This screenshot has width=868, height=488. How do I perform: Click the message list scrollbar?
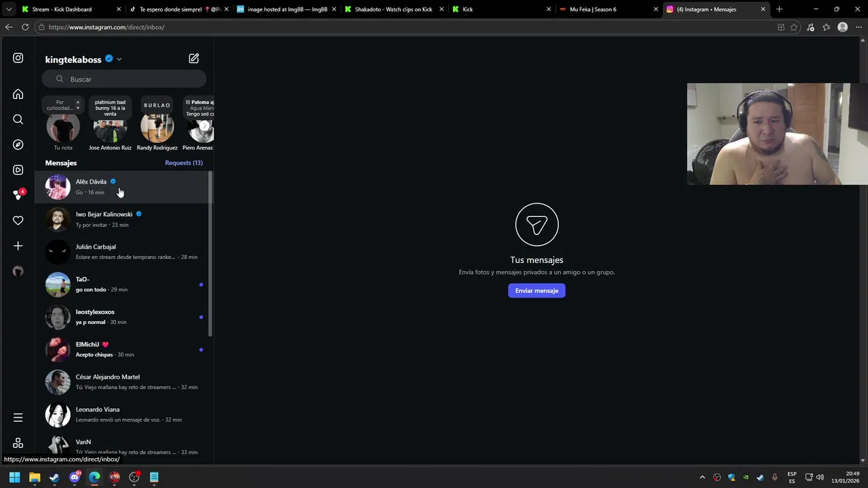click(x=210, y=254)
